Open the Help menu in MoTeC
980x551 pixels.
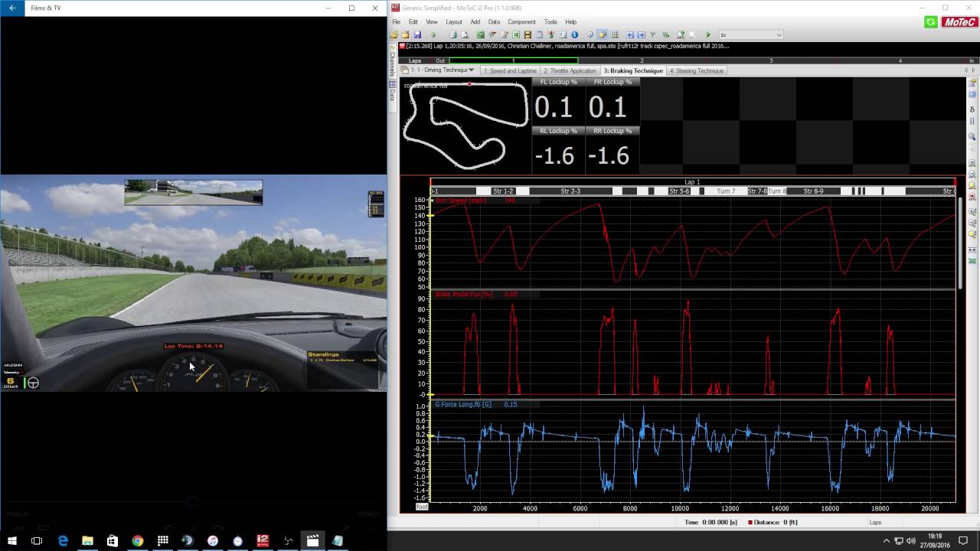pos(571,22)
